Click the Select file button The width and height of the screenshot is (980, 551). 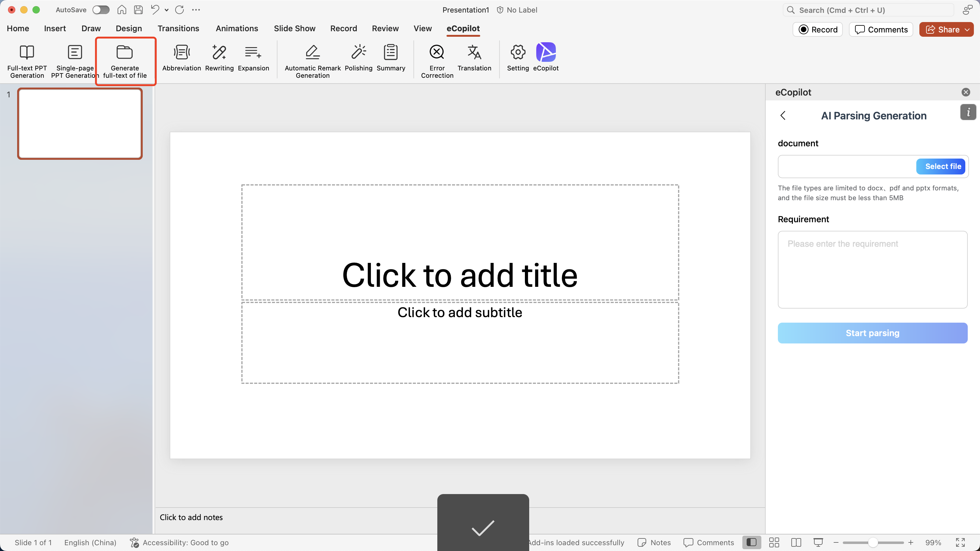click(943, 167)
